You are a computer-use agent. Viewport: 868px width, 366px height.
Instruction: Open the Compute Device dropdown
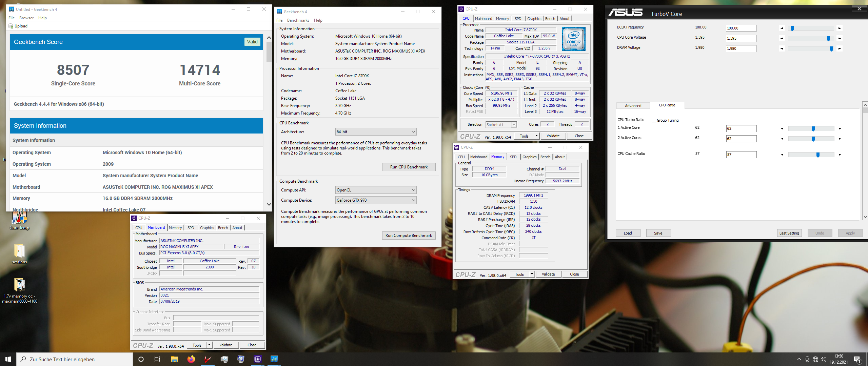point(376,200)
